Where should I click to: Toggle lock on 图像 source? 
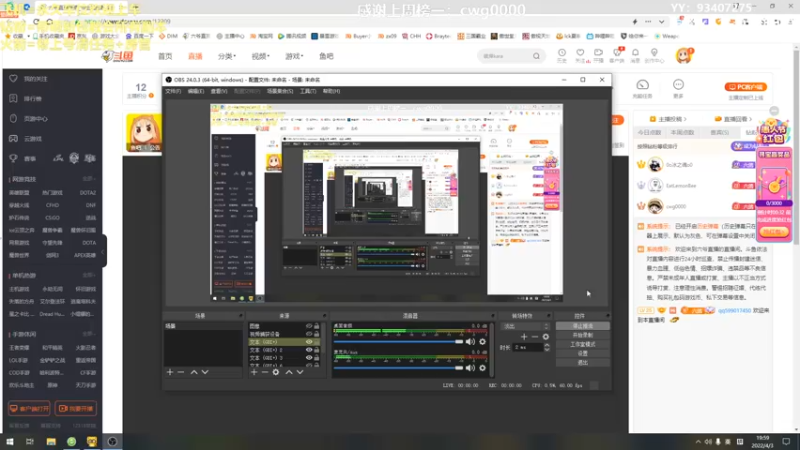tap(317, 326)
